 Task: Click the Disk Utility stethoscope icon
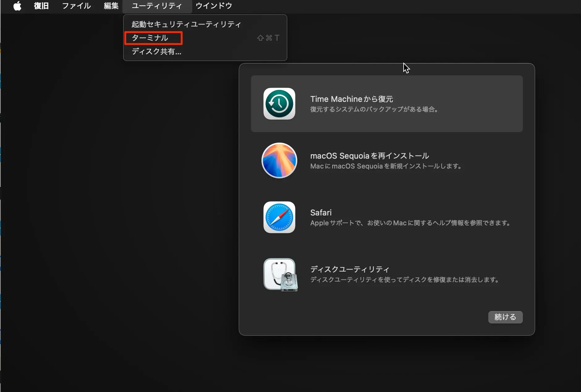tap(281, 275)
